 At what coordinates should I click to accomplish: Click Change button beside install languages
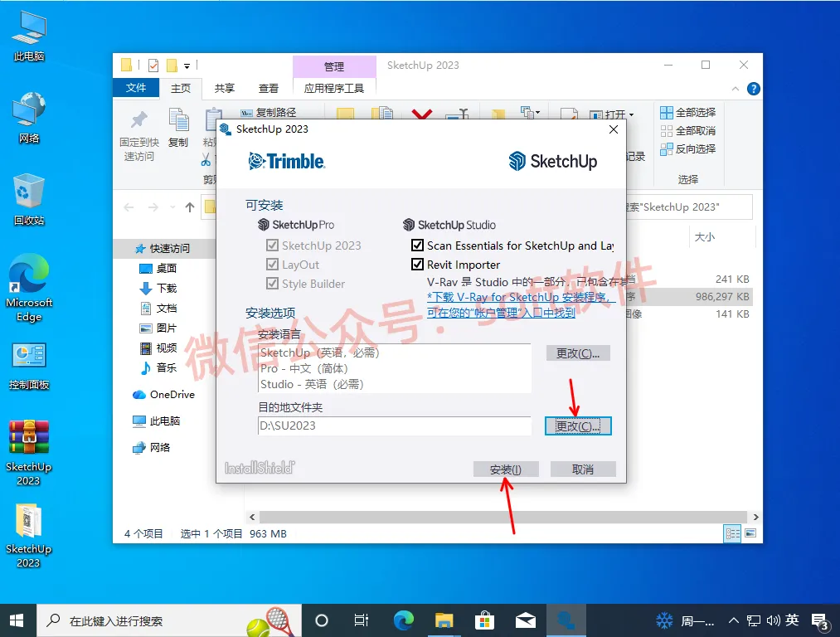577,353
